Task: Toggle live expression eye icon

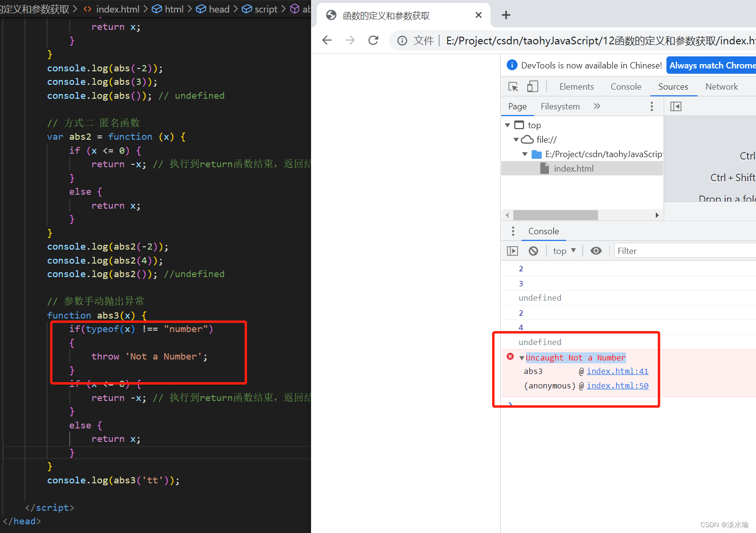Action: (596, 251)
